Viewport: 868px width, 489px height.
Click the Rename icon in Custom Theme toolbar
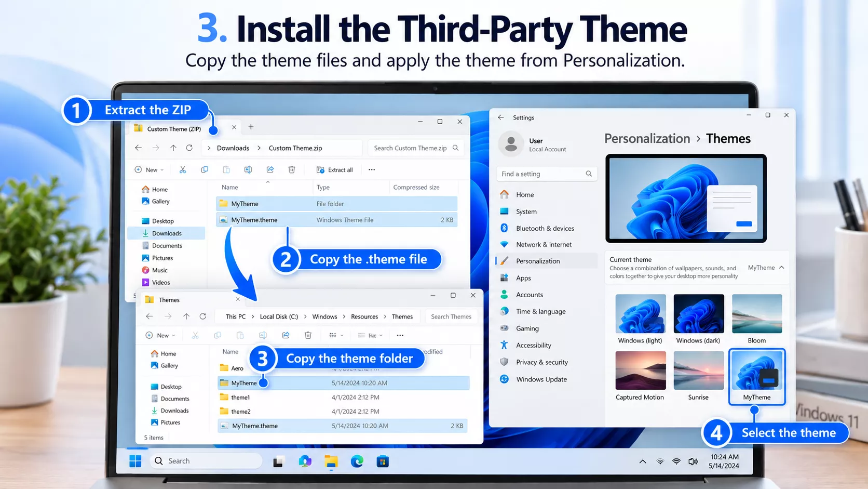(248, 169)
